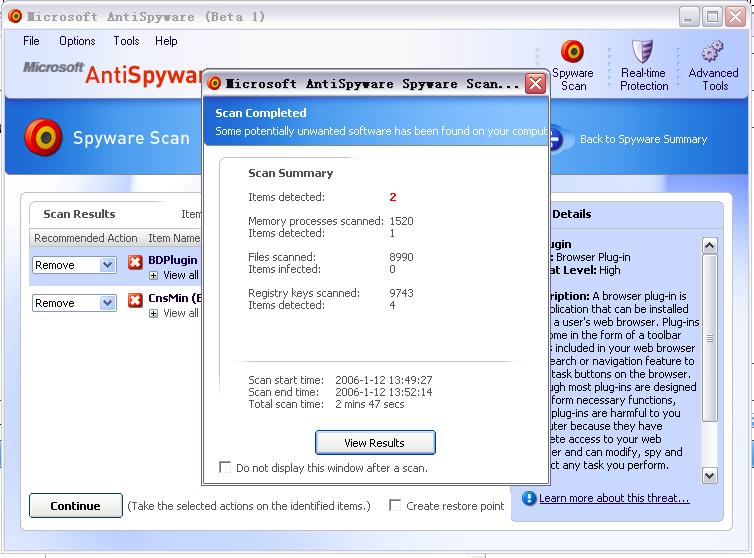Click the Scan Completed heading
Screen dimensions: 754x558
coord(261,113)
